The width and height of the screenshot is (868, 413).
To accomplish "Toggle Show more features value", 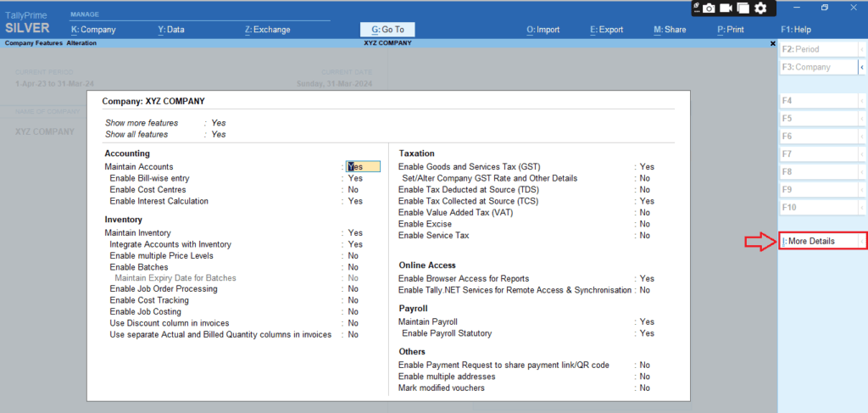I will click(x=219, y=123).
